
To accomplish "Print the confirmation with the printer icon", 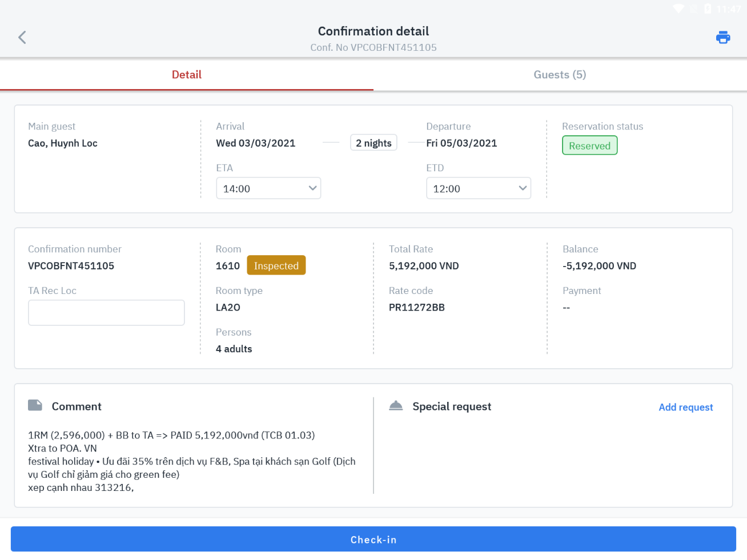I will click(x=723, y=38).
